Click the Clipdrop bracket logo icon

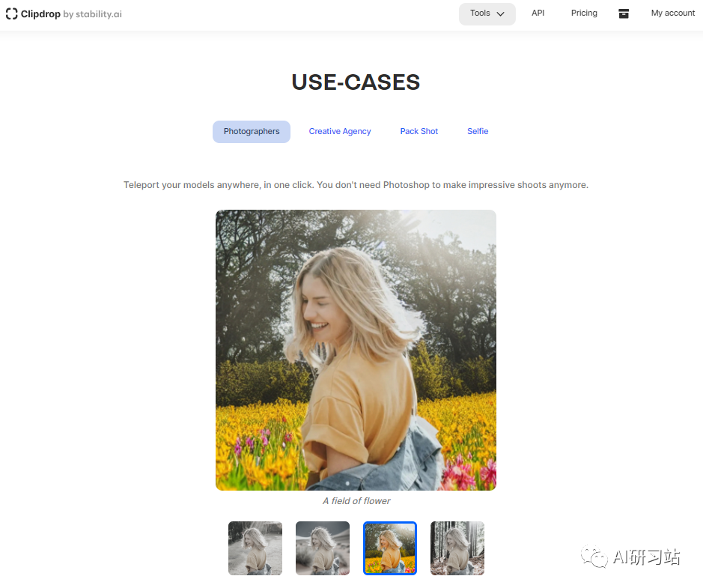pos(12,14)
